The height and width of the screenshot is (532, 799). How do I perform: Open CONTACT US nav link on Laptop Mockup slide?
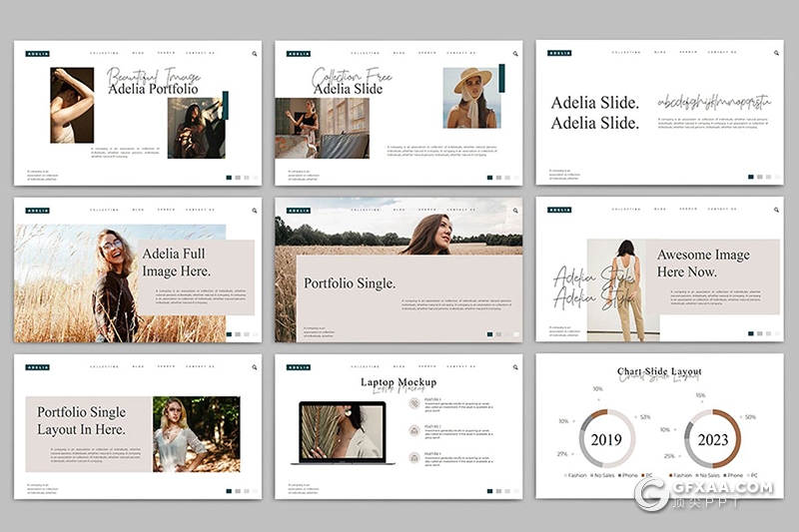coord(459,366)
